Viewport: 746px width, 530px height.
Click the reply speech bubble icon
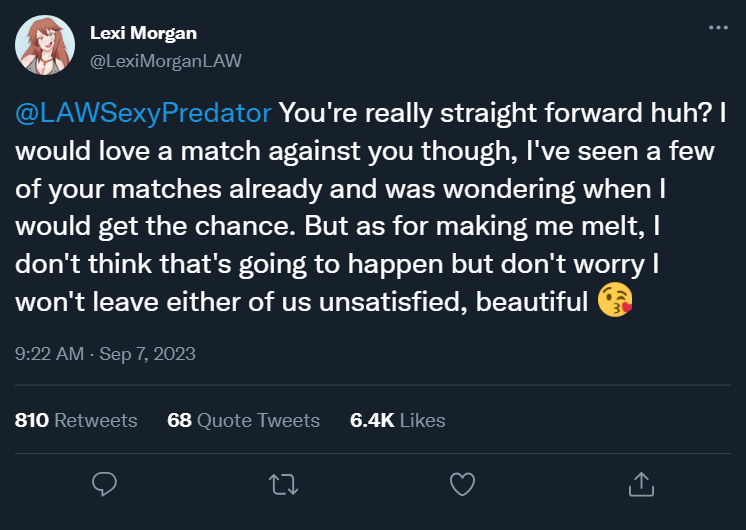click(x=105, y=484)
